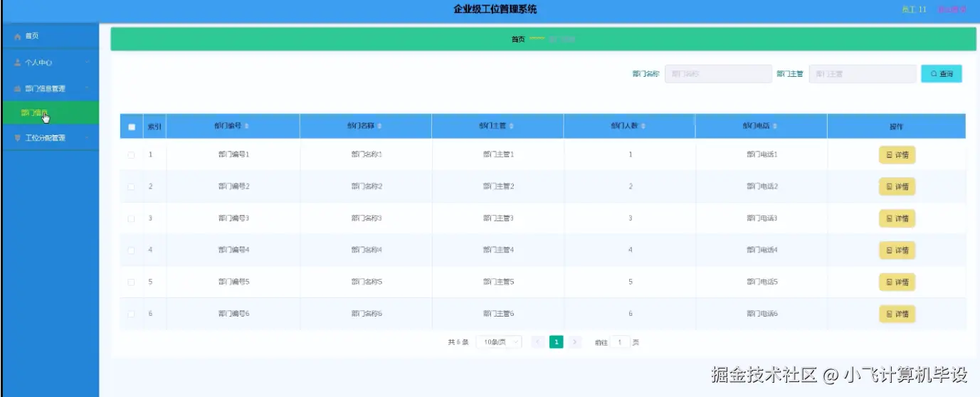Click the 部门人数 column header
The height and width of the screenshot is (397, 980).
629,126
